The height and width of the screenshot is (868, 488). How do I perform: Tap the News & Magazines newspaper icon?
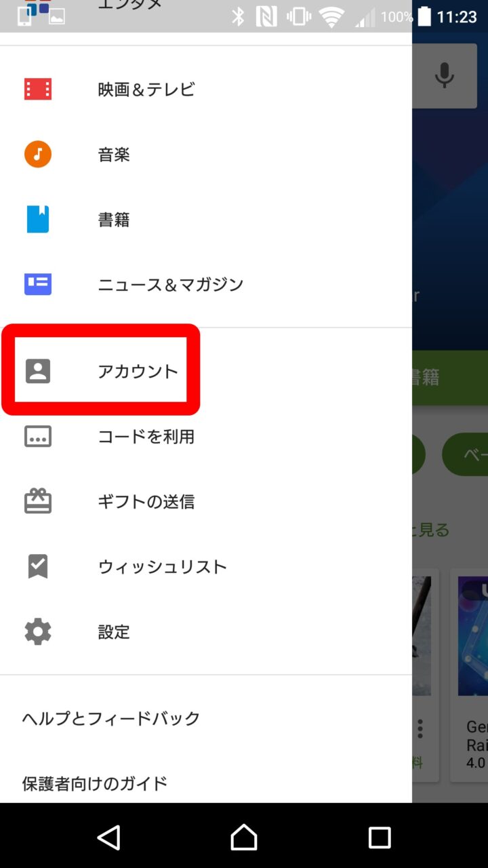(x=38, y=284)
